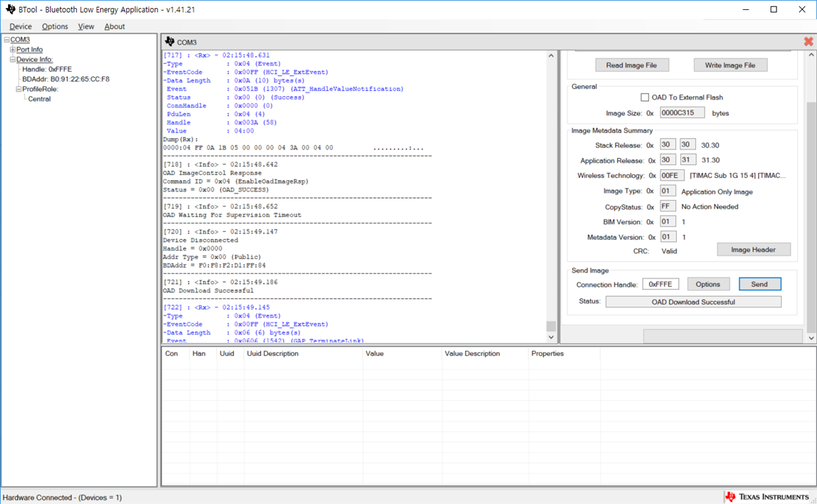817x504 pixels.
Task: Select the ProfileRole tree item
Action: [x=41, y=89]
